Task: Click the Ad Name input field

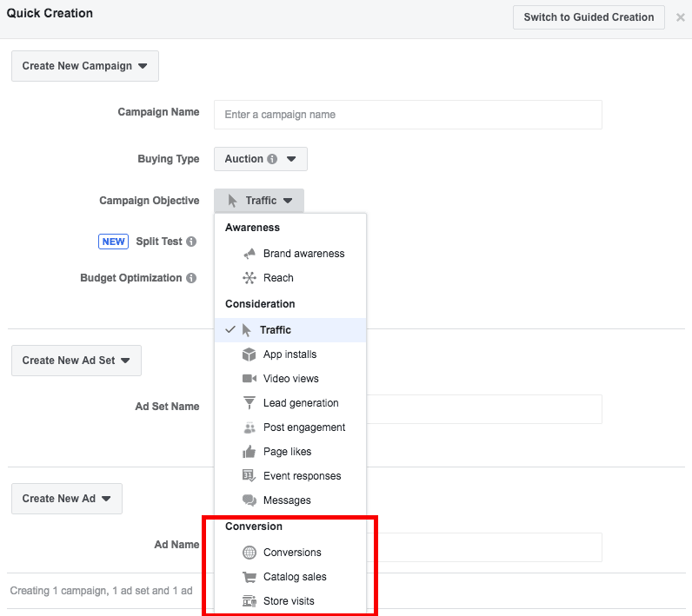Action: [484, 547]
